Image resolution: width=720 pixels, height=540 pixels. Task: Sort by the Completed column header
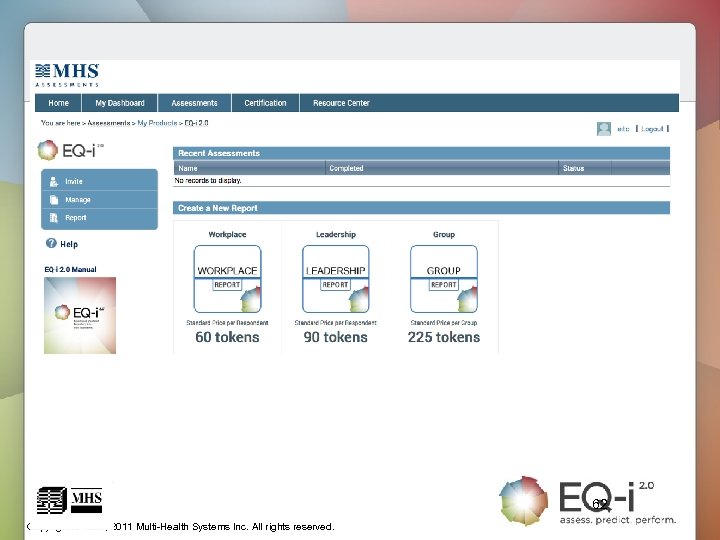(442, 169)
